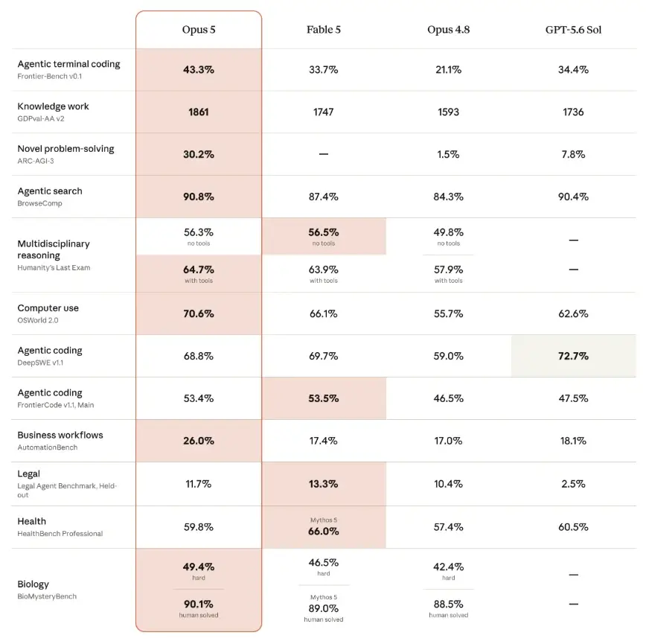Click the Biology BioMysteryBench row label
Screen dimensions: 646x644
point(47,590)
